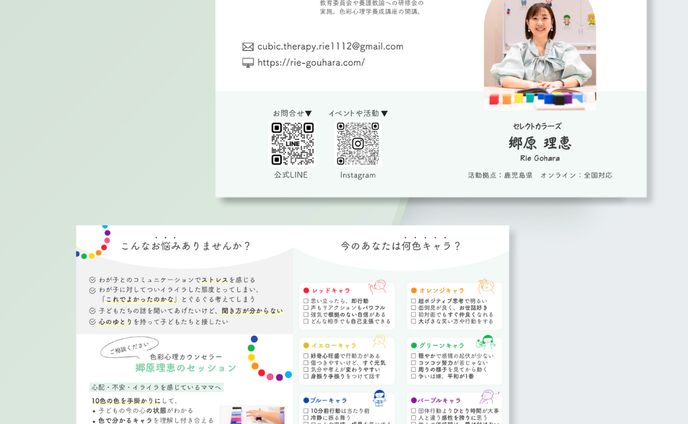The width and height of the screenshot is (688, 424).
Task: Click the '公式LINE' label
Action: point(291,175)
